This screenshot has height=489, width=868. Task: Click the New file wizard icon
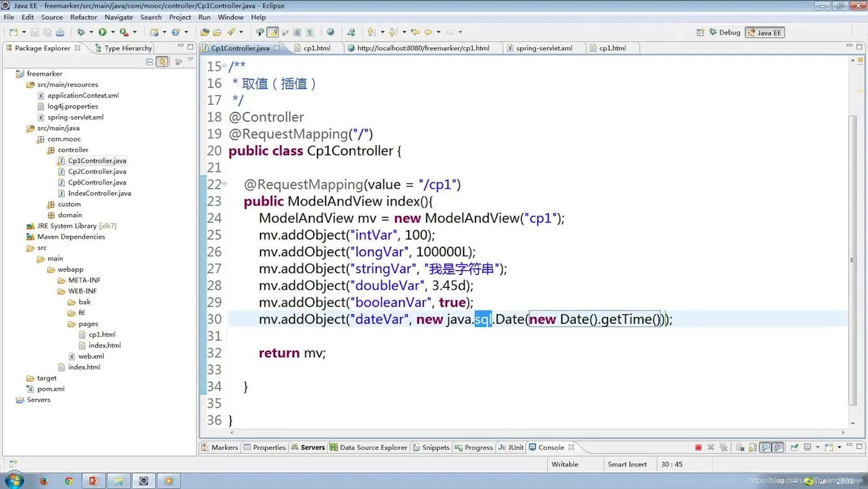14,32
